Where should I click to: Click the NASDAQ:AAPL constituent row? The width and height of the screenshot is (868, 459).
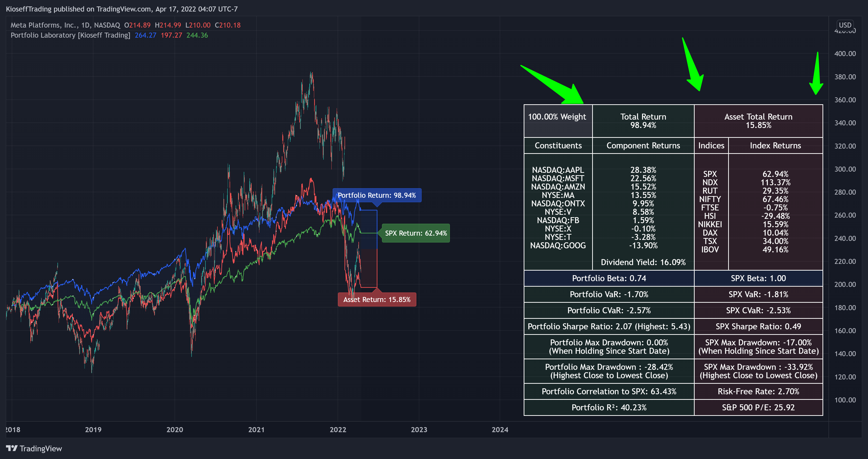point(558,170)
